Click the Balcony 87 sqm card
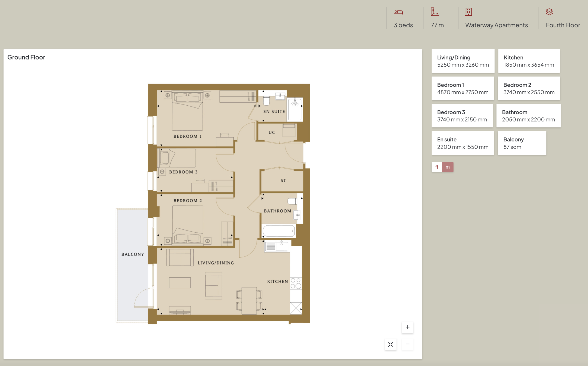 522,143
